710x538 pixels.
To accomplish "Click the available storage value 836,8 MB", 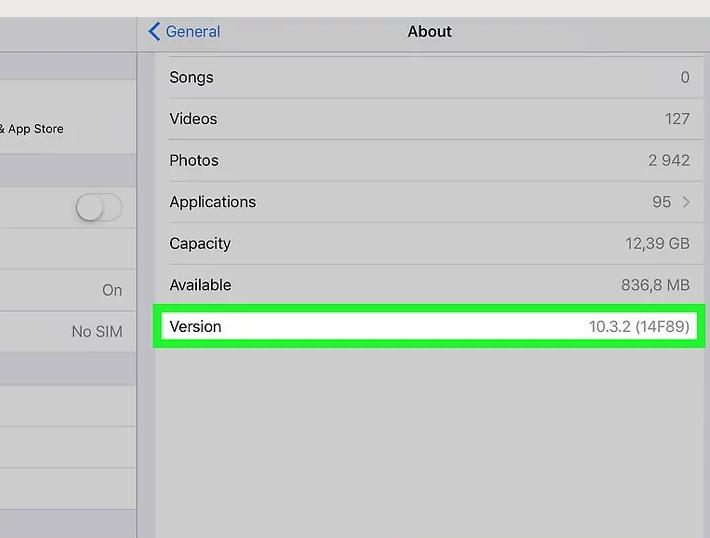I will [x=655, y=285].
